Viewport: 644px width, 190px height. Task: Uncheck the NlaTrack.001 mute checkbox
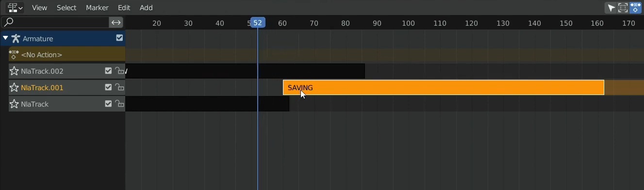[108, 87]
